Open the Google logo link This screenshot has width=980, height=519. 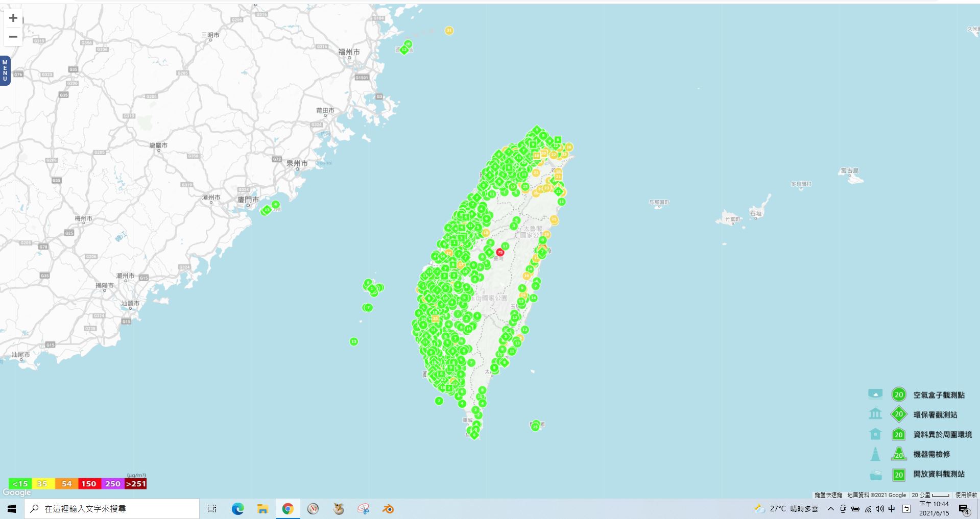point(17,492)
